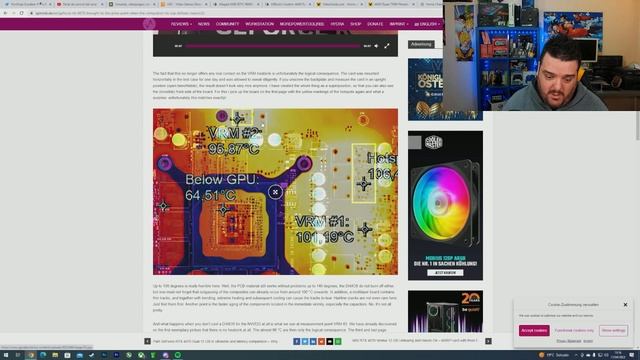Share article on LinkedIn
This screenshot has height=360, width=640.
point(313,341)
